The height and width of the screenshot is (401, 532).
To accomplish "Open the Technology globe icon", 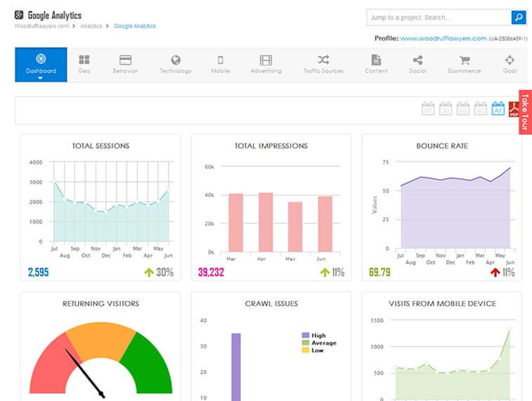I will (x=176, y=61).
